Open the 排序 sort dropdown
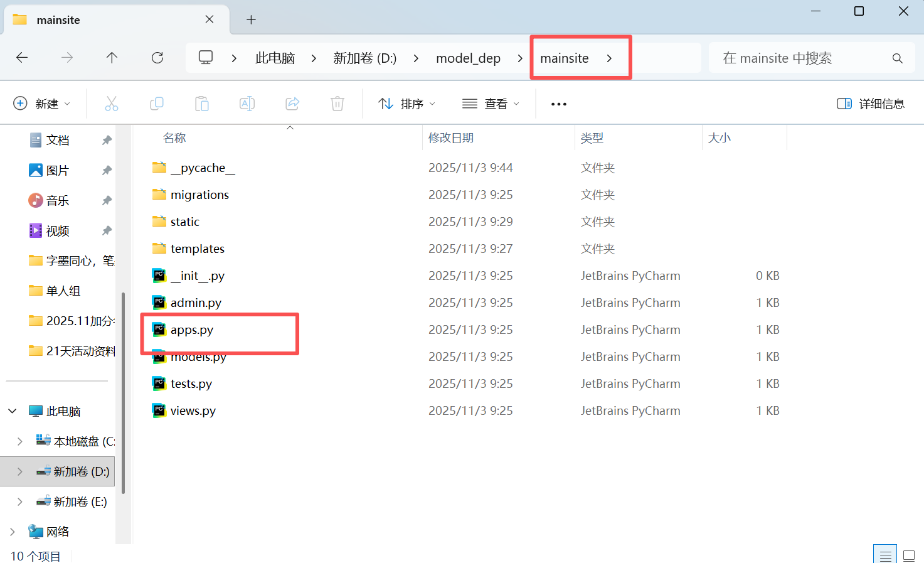The width and height of the screenshot is (924, 563). pyautogui.click(x=406, y=104)
